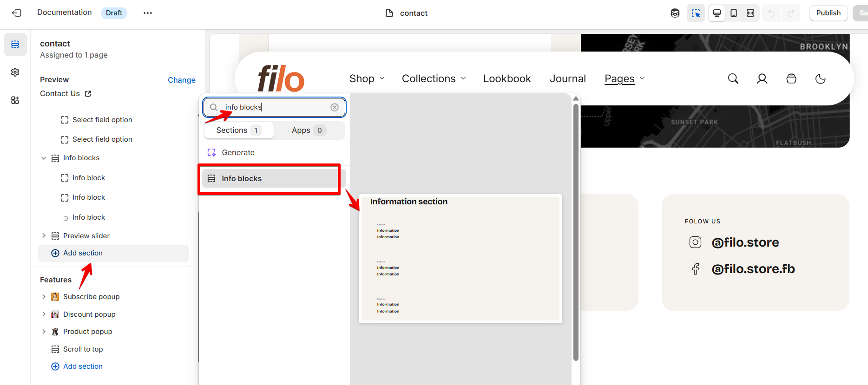Click Generate with AI option
The height and width of the screenshot is (385, 868).
pyautogui.click(x=238, y=152)
